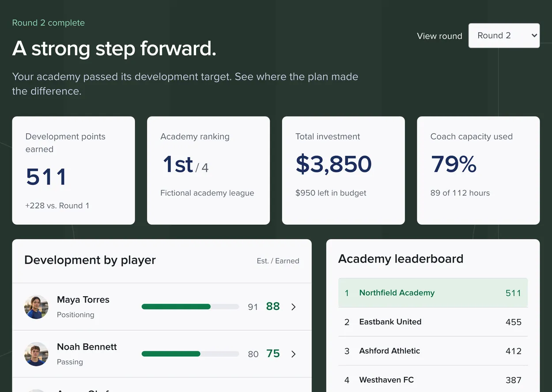Click the '$950 left in budget' text
Image resolution: width=552 pixels, height=392 pixels.
pos(331,193)
